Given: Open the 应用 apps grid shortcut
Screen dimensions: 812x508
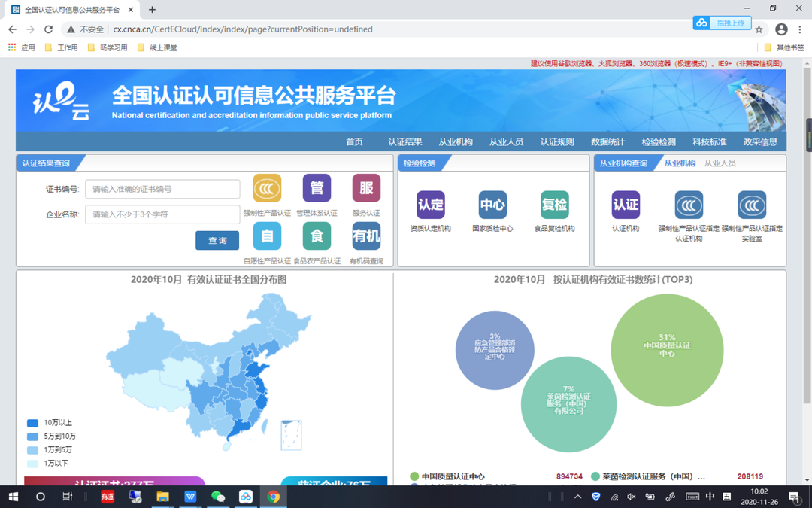Looking at the screenshot, I should pyautogui.click(x=21, y=47).
